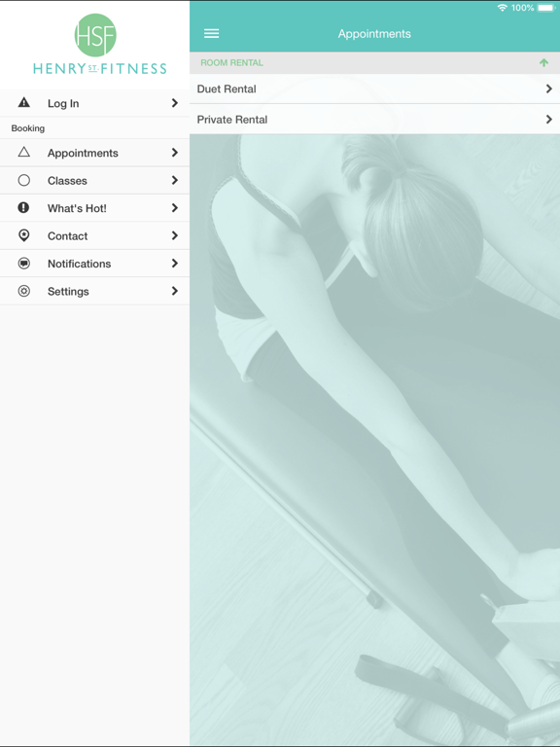Select Notifications in the side menu

94,263
